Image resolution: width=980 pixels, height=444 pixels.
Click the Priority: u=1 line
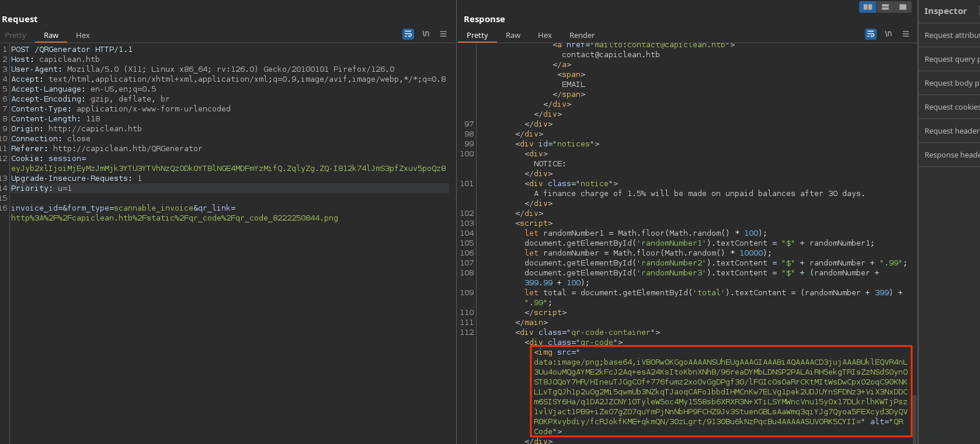pos(41,188)
